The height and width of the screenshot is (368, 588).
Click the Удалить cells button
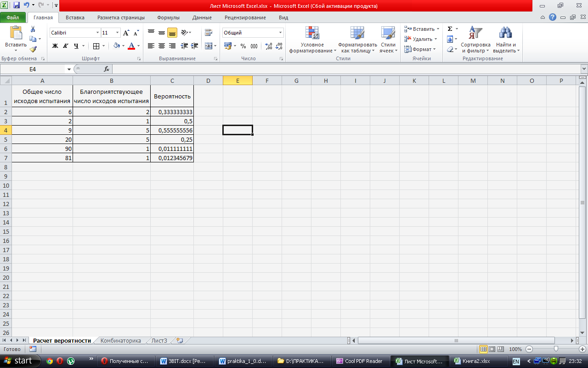[x=421, y=39]
